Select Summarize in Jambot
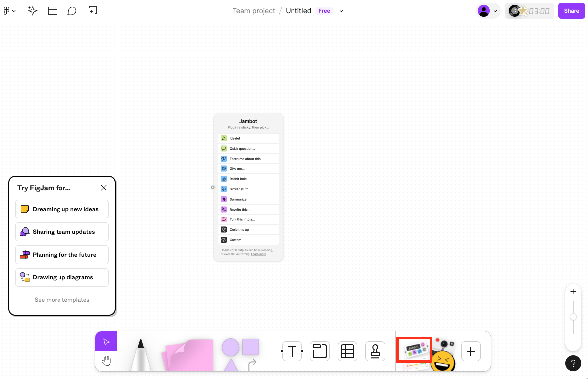This screenshot has height=379, width=588. 248,199
